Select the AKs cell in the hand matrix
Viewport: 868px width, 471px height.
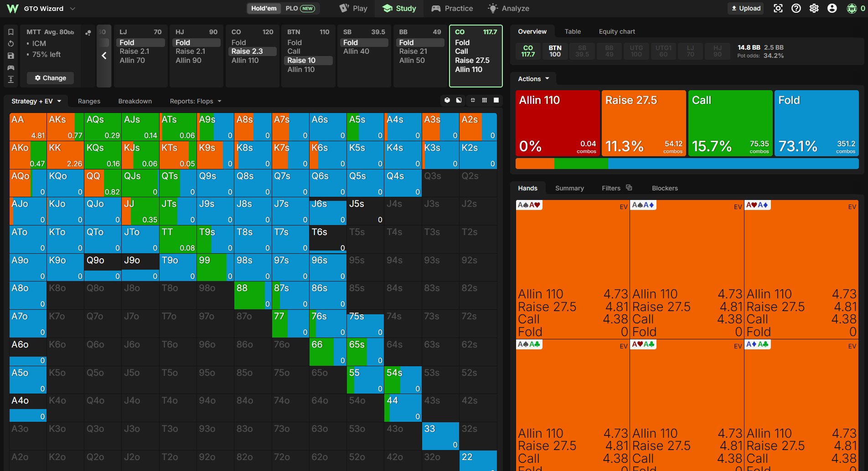(x=65, y=127)
